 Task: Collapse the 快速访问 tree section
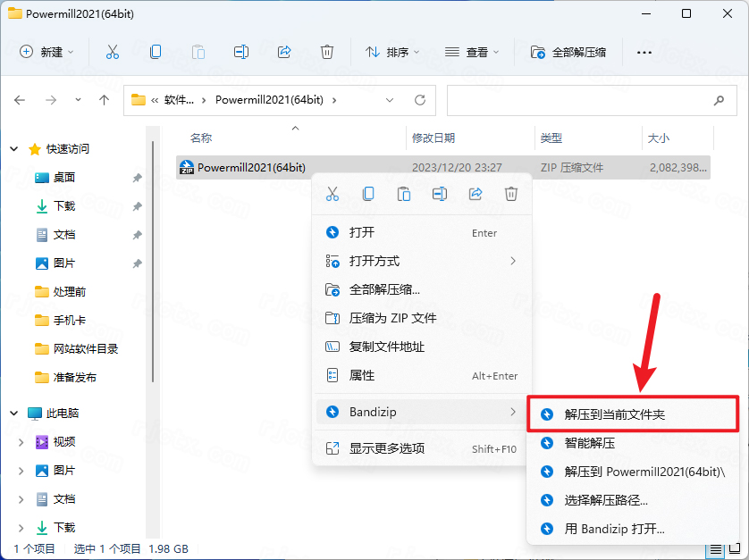13,149
